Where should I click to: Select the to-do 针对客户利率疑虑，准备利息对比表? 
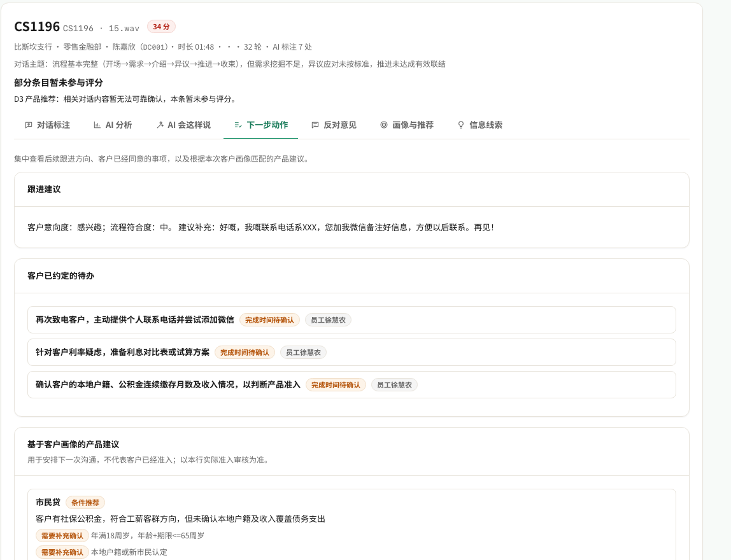click(x=351, y=352)
